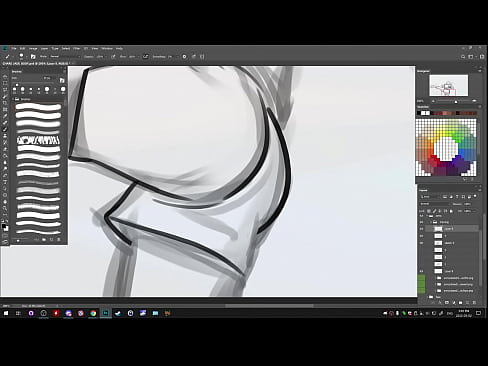Click the create new layer icon
This screenshot has width=488, height=366.
click(467, 303)
